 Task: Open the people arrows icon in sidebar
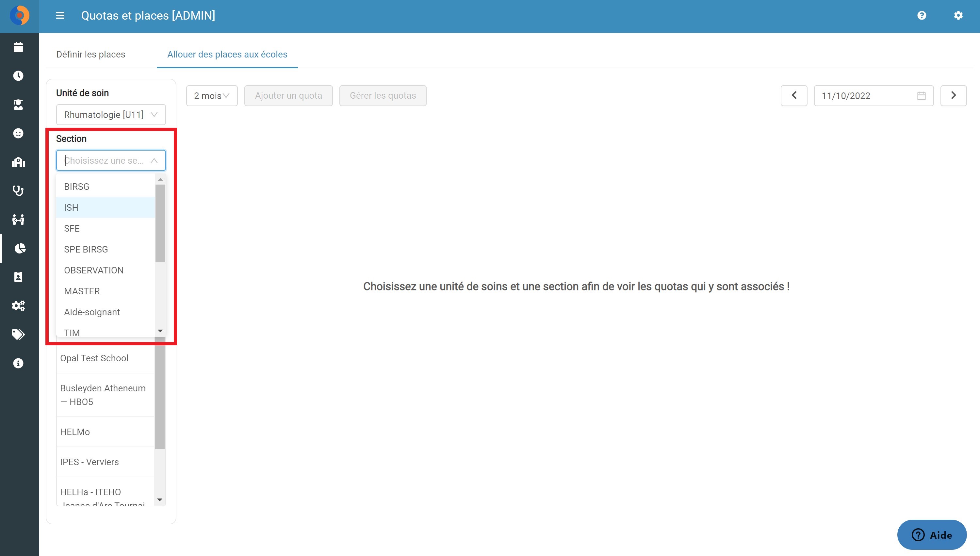[18, 219]
